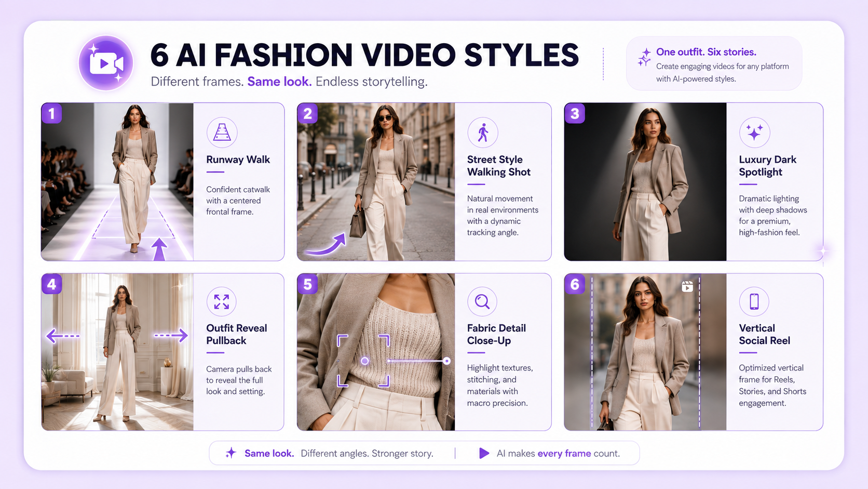Click the '6 AI FASHION VIDEO STYLES' headline
Image resolution: width=868 pixels, height=489 pixels.
click(x=364, y=55)
